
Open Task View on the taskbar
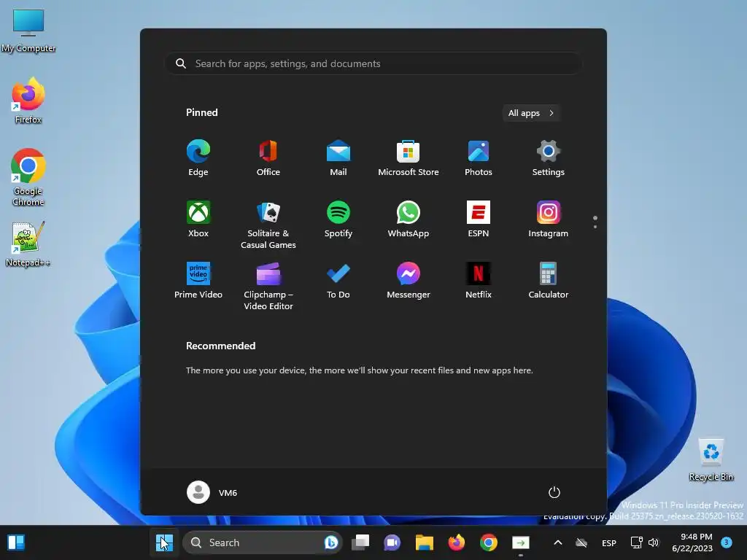coord(360,542)
